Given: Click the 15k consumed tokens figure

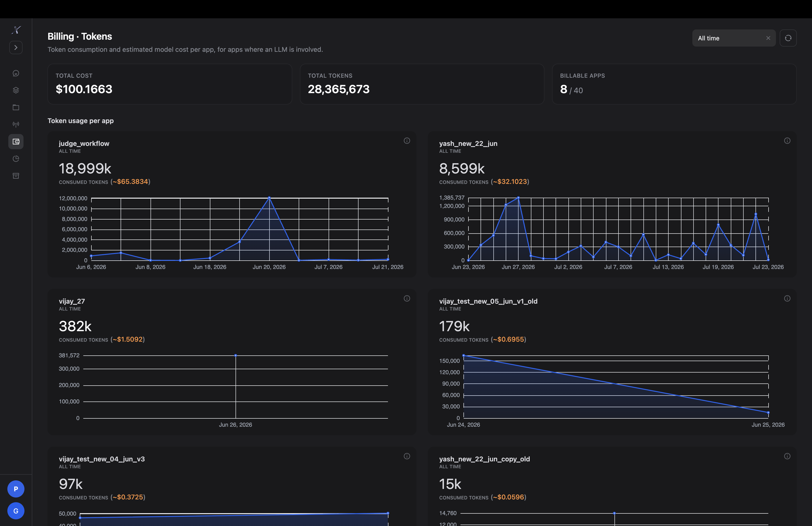Looking at the screenshot, I should (x=450, y=484).
